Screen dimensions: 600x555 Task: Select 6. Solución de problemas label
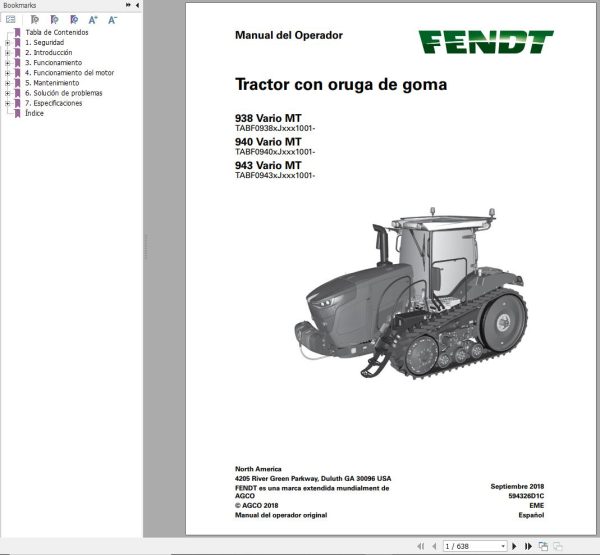[64, 93]
